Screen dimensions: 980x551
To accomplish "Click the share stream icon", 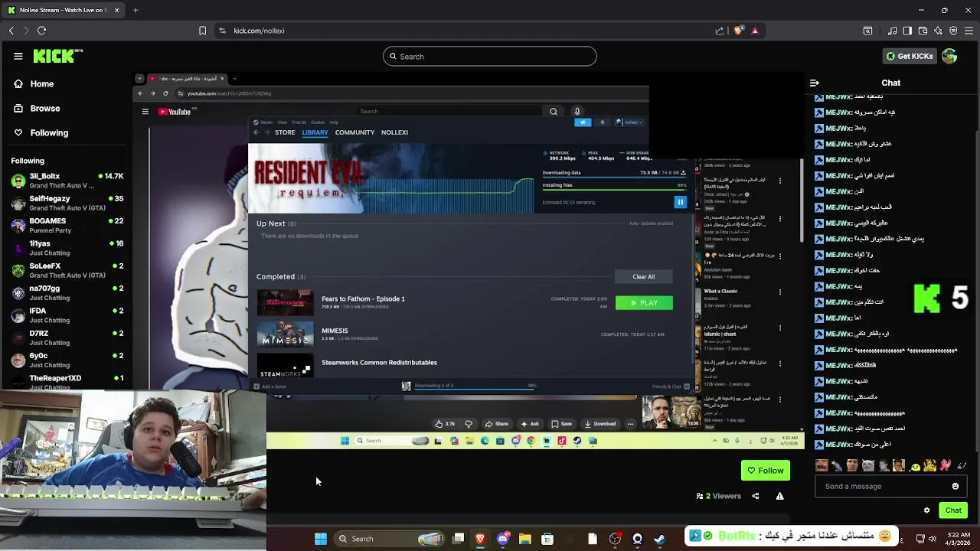I will tap(755, 496).
